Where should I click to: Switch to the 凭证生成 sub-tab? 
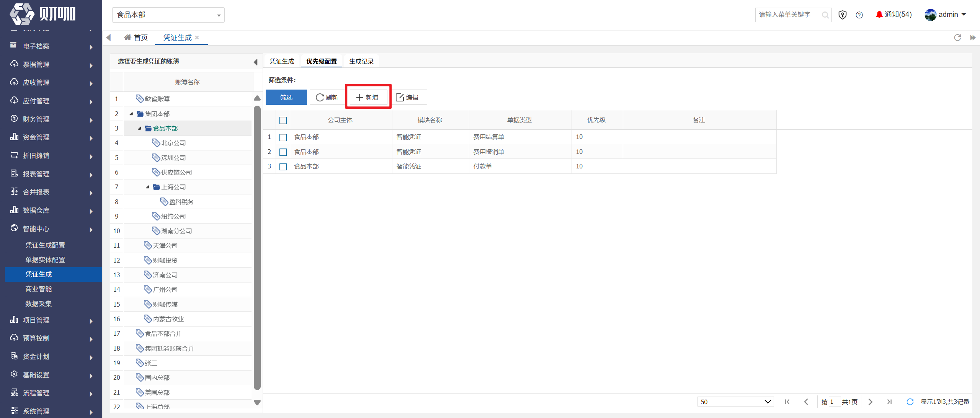[282, 61]
